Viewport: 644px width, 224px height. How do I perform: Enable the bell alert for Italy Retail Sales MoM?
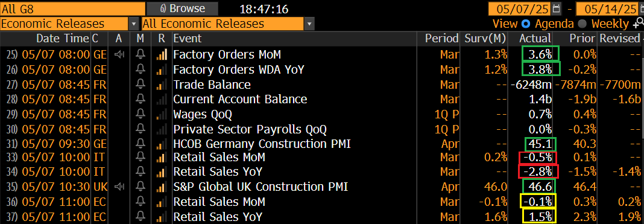(141, 157)
